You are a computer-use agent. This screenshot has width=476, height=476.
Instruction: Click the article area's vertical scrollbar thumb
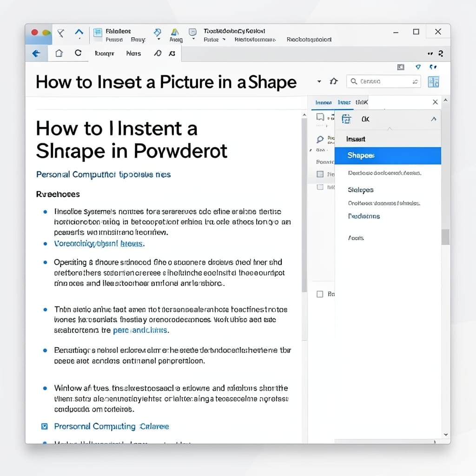(x=304, y=205)
